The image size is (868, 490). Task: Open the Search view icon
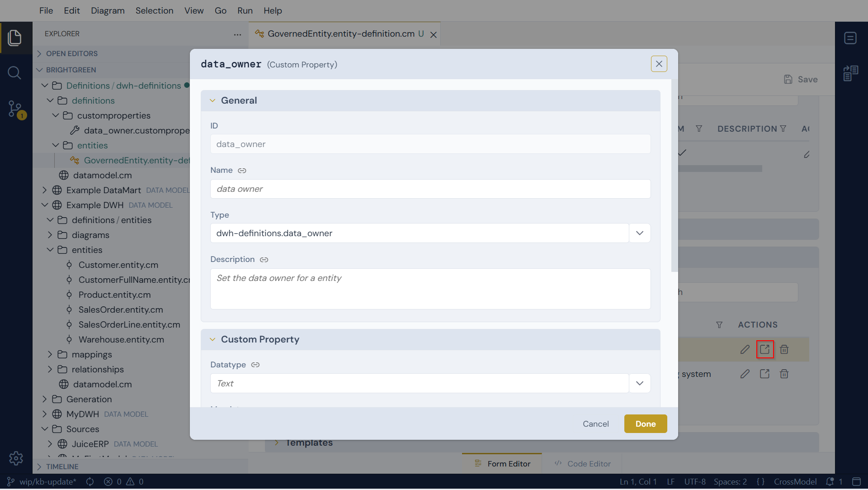click(x=15, y=73)
